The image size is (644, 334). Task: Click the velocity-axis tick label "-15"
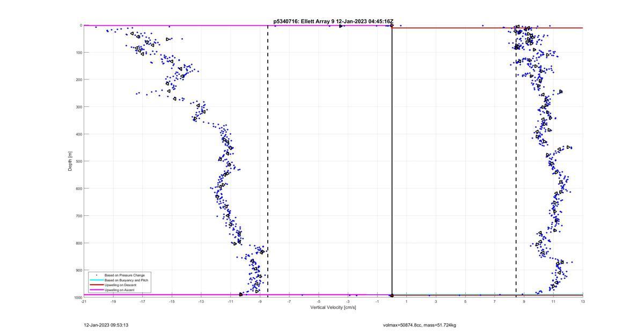(x=172, y=301)
